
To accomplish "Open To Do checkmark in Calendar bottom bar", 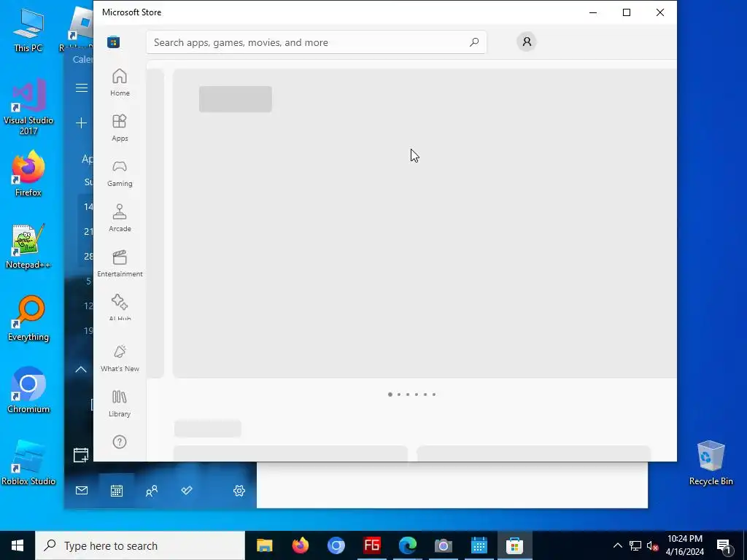I will coord(187,491).
